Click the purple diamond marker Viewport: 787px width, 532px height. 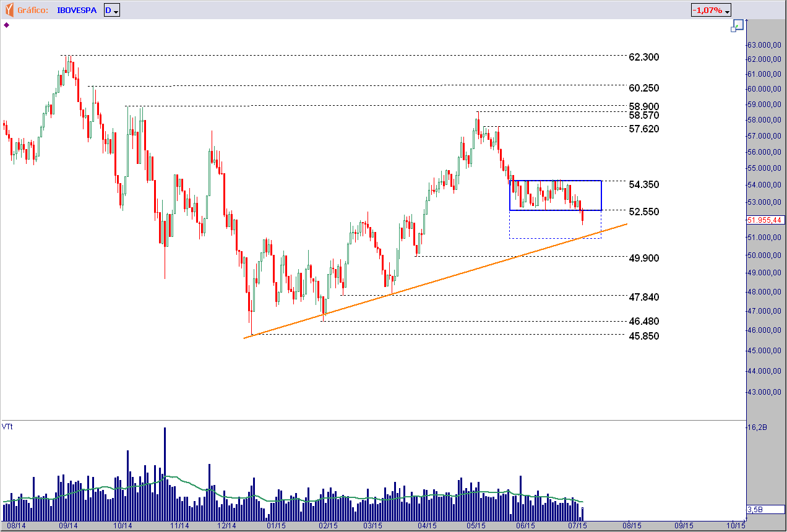tap(6, 25)
